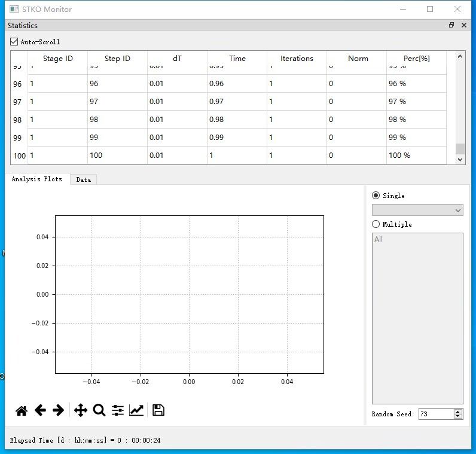Viewport: 476px width, 454px height.
Task: Open the Single plot dropdown
Action: pos(417,210)
